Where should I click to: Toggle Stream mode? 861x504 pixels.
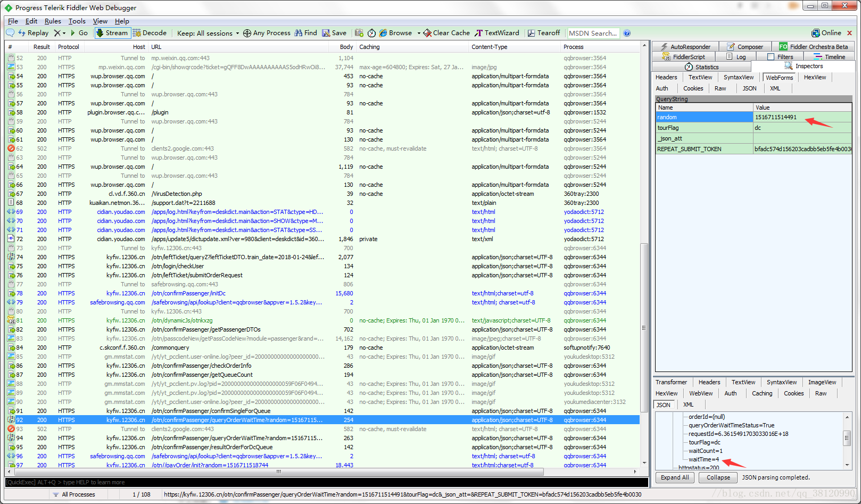[112, 33]
